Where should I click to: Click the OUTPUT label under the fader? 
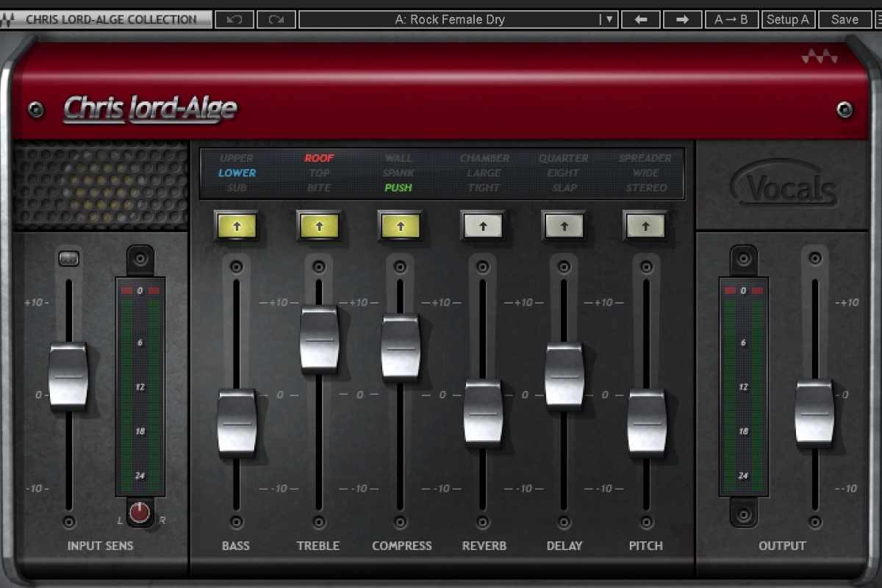click(782, 546)
